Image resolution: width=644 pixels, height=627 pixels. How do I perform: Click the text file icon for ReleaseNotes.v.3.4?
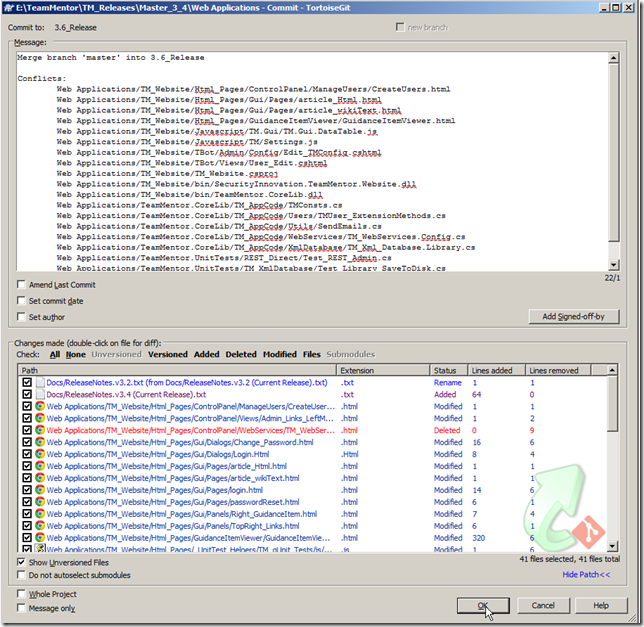coord(40,394)
